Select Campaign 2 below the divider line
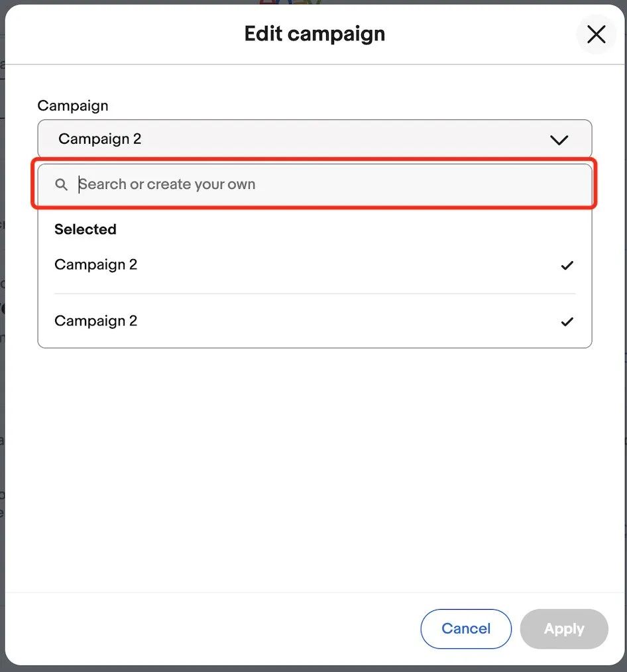 315,321
